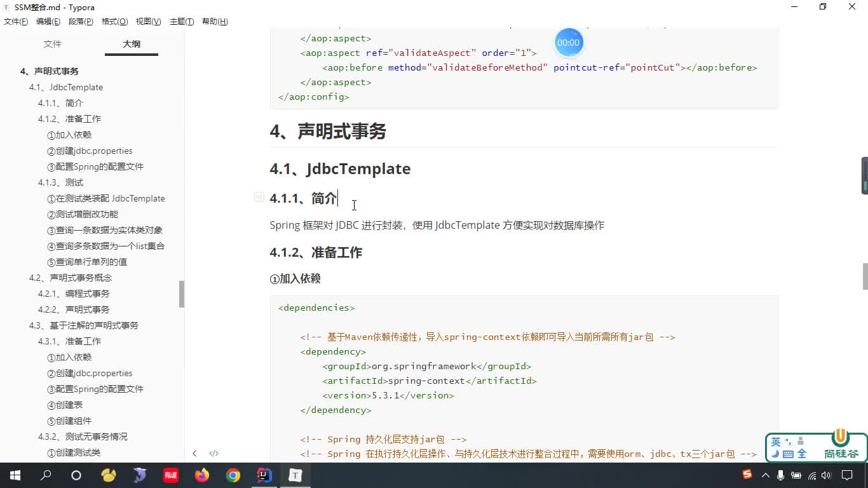Image resolution: width=868 pixels, height=488 pixels.
Task: Open the 帮助(H) menu
Action: click(215, 22)
